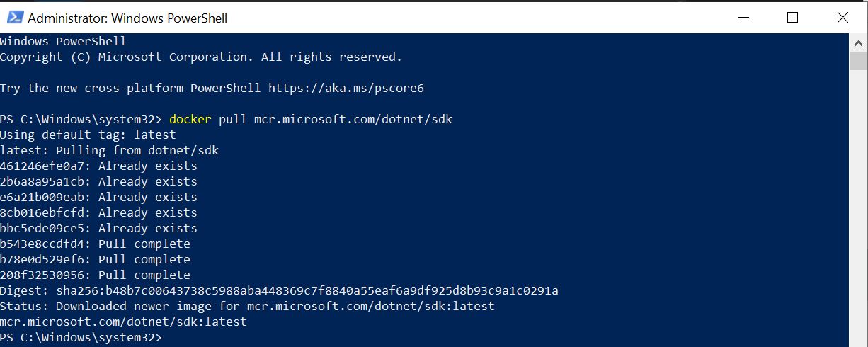
Task: Maximize the PowerShell window
Action: (x=792, y=18)
